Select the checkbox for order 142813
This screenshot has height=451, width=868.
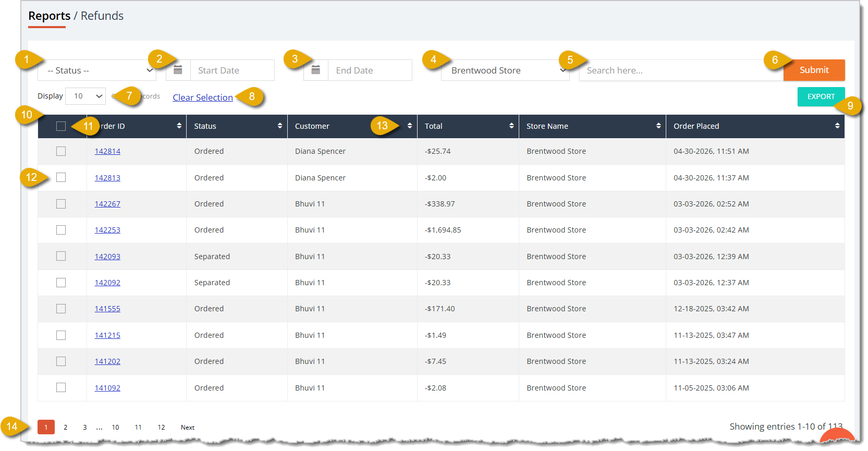[x=61, y=177]
